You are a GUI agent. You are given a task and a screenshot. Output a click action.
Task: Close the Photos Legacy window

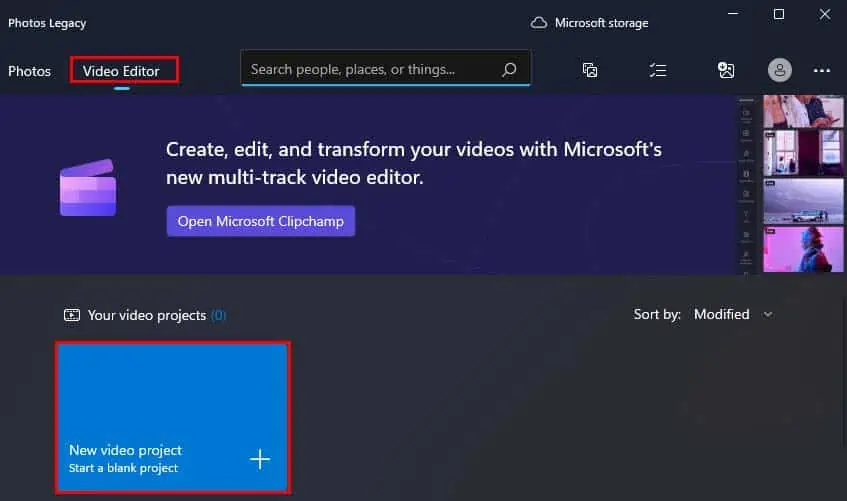pos(824,14)
